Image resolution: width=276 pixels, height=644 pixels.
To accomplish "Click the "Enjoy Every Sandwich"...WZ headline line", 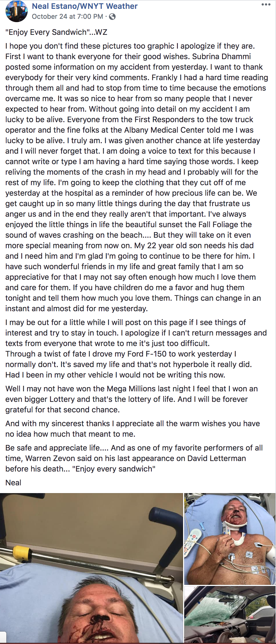I will [56, 32].
